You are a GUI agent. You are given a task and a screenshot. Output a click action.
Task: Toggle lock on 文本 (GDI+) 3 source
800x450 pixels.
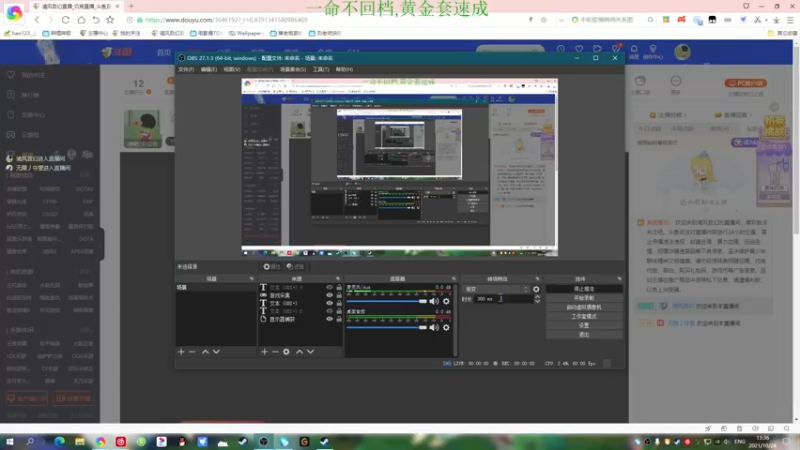339,288
